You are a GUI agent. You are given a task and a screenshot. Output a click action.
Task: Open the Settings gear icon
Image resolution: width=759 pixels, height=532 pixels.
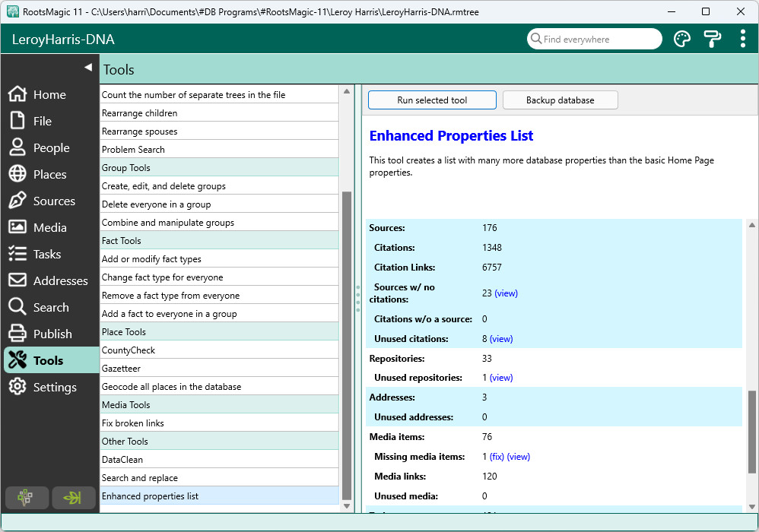point(17,386)
